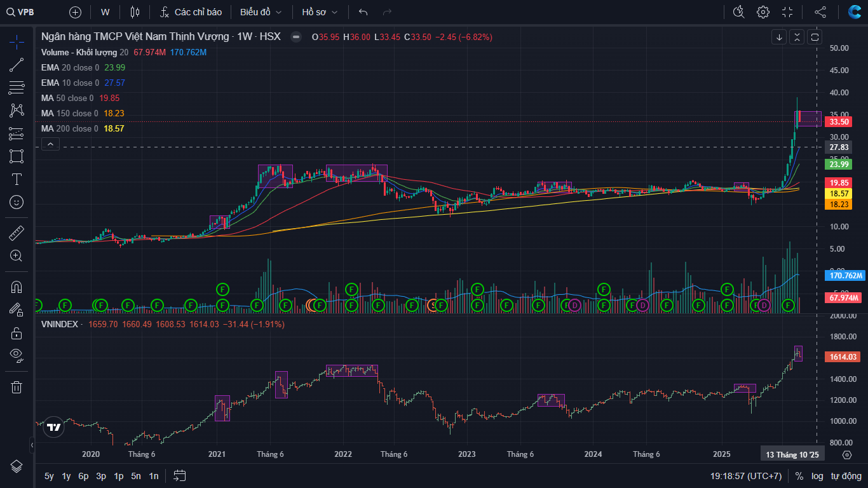The image size is (868, 488).
Task: Select the text annotation tool
Action: click(x=17, y=179)
